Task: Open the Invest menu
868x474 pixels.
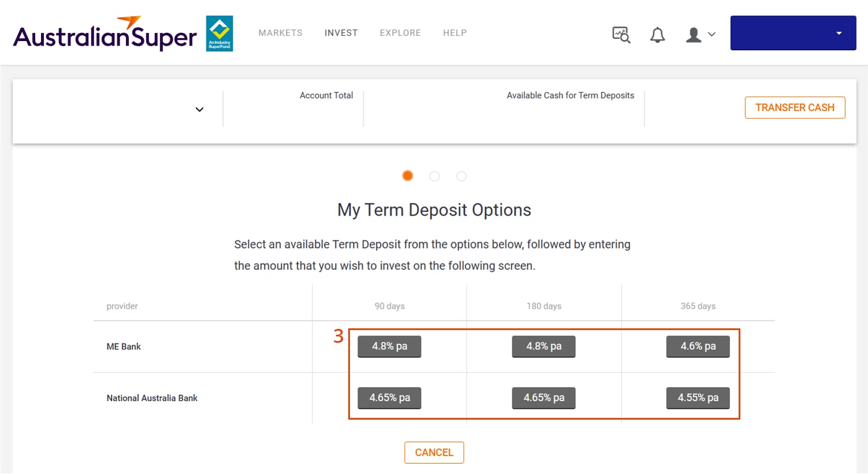Action: point(341,33)
